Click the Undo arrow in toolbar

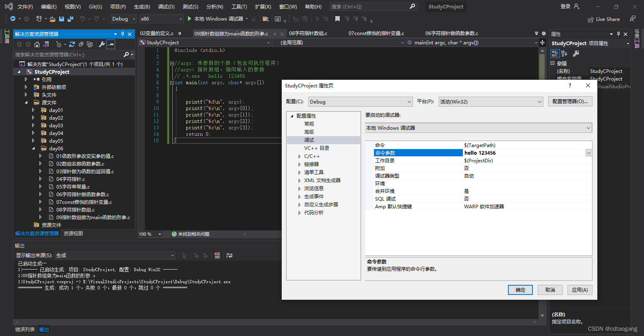(x=83, y=19)
